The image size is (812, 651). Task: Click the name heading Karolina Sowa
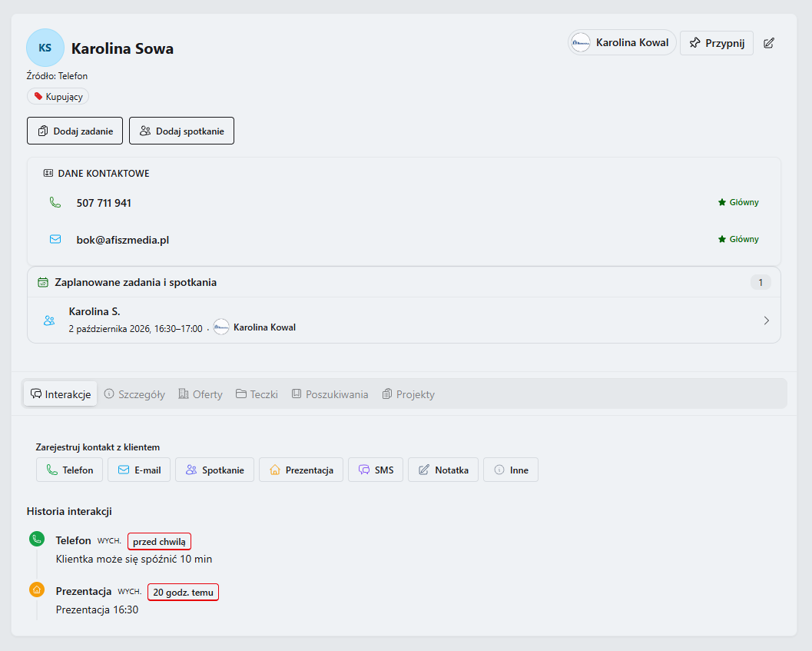pos(122,48)
